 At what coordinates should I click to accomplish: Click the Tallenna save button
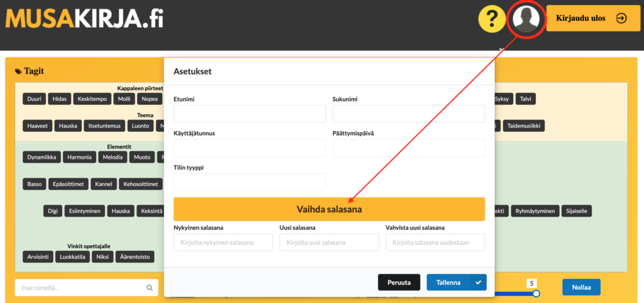456,283
